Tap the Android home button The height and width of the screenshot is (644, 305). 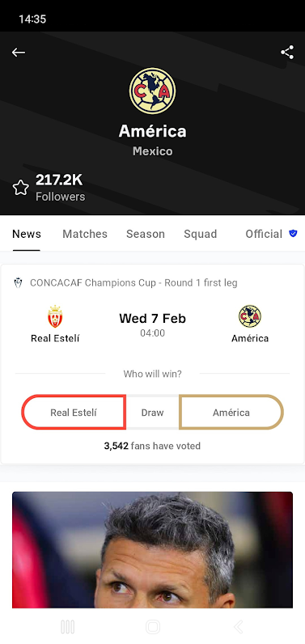pyautogui.click(x=153, y=627)
